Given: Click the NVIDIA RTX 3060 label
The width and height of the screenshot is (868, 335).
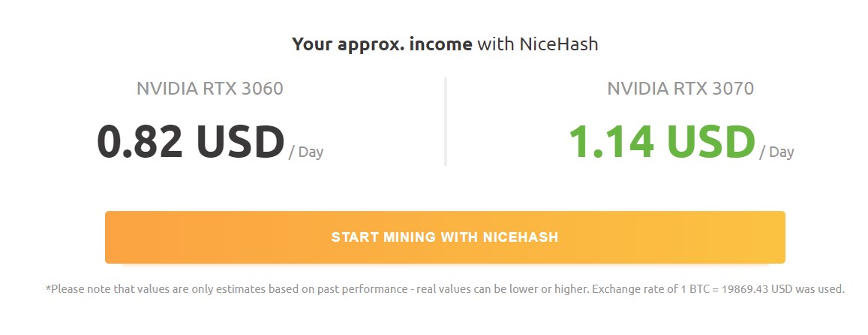Looking at the screenshot, I should tap(209, 89).
